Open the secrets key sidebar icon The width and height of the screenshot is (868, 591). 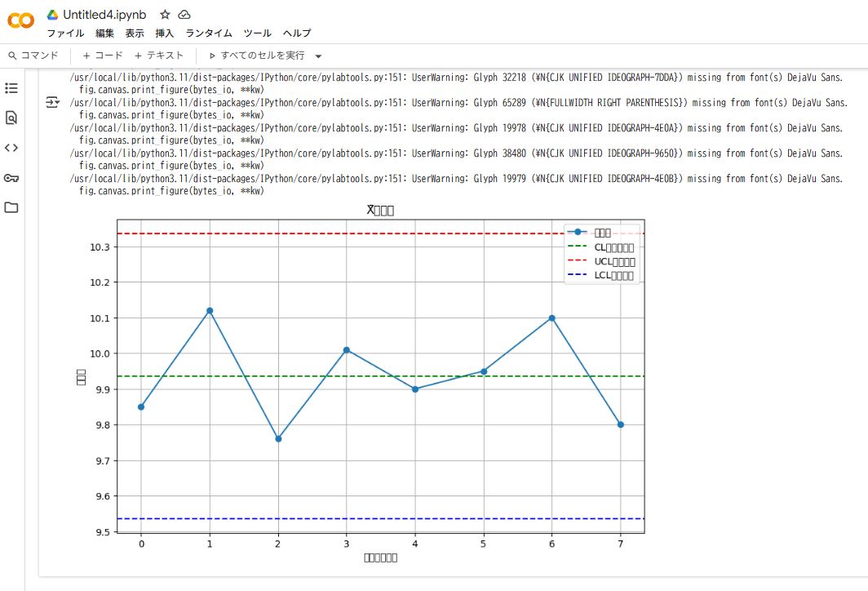(11, 178)
